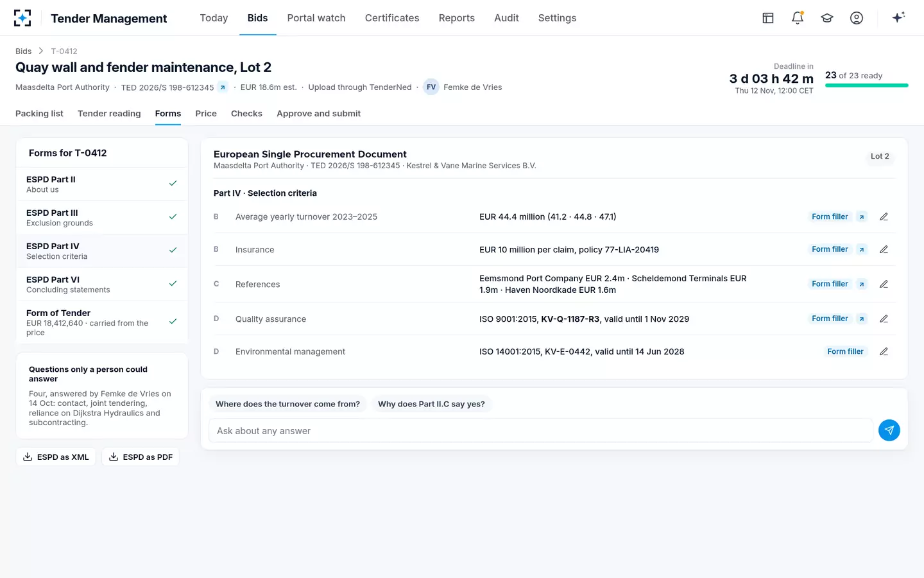Screen dimensions: 924x578
Task: Open source arrow beside turnover Form filler
Action: tap(862, 217)
